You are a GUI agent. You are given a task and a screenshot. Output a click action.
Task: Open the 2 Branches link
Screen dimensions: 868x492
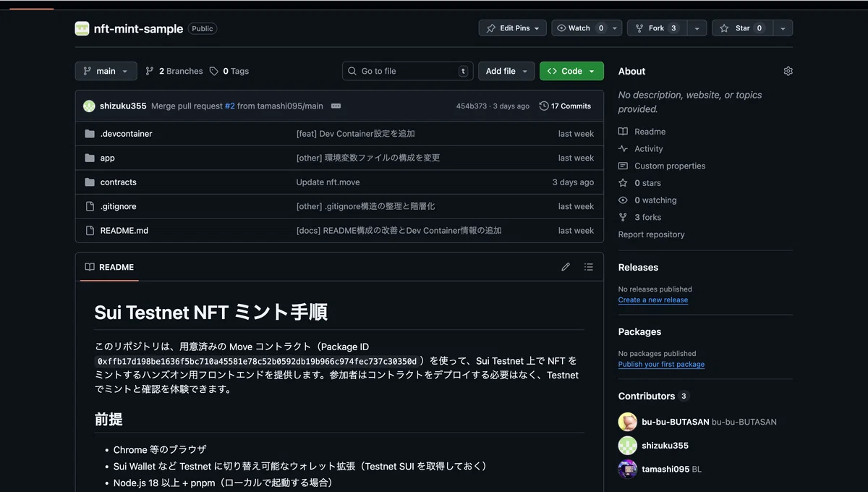tap(174, 71)
